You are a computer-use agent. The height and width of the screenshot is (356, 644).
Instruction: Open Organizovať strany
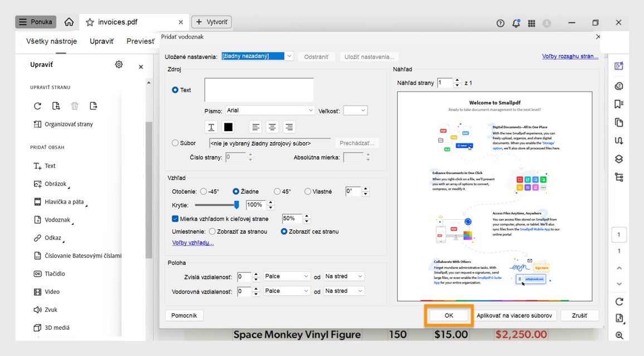pos(63,124)
